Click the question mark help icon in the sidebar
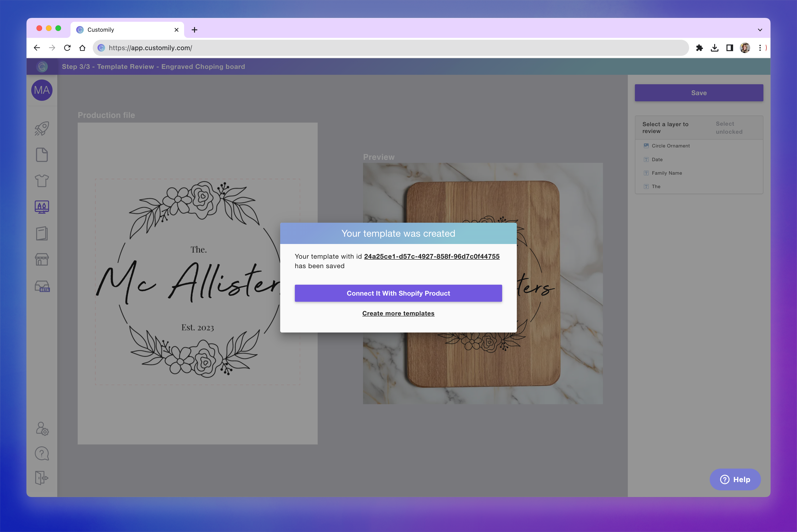 pos(42,453)
